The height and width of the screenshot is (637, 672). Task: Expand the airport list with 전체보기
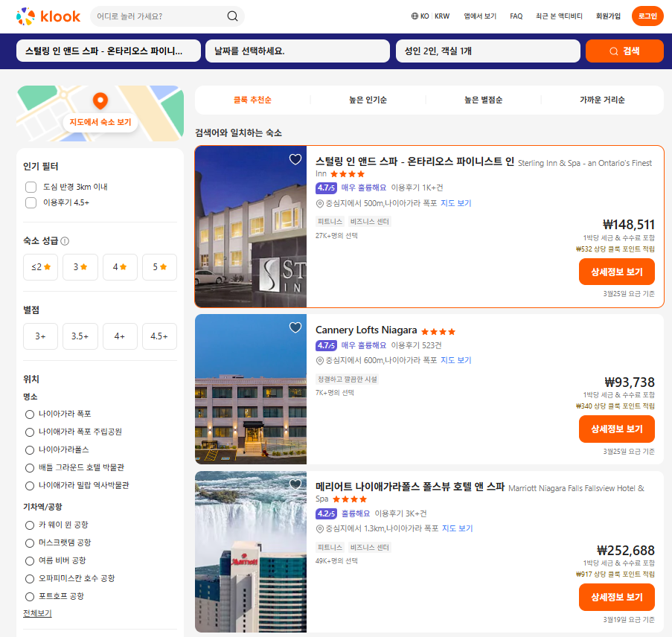pos(37,613)
